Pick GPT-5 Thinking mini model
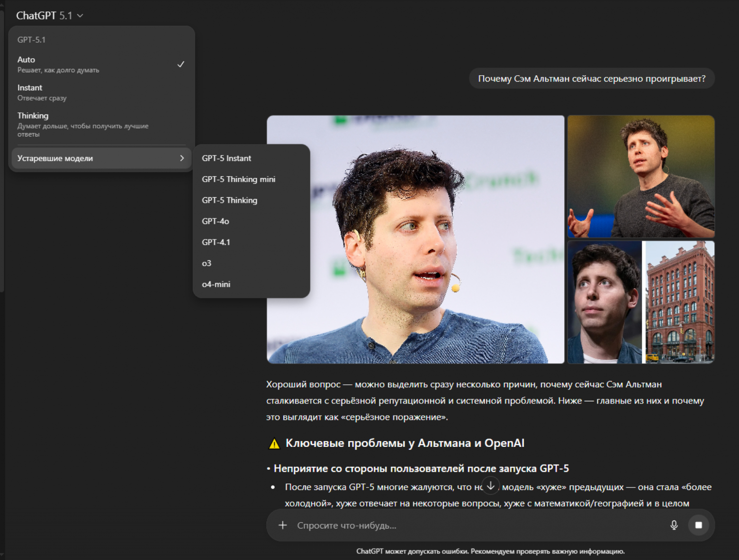The height and width of the screenshot is (560, 739). 238,179
